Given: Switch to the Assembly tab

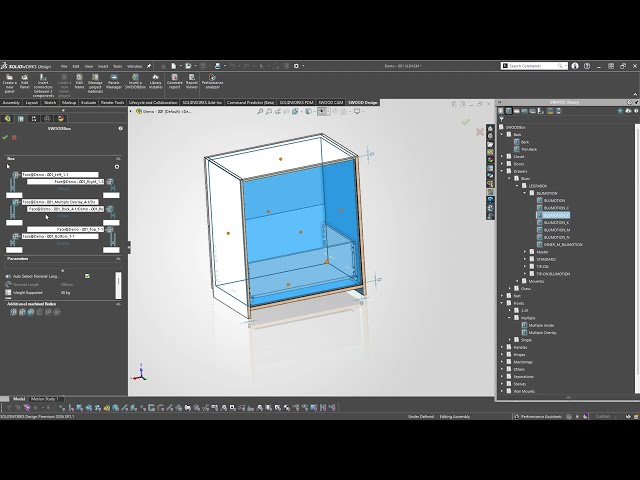Looking at the screenshot, I should point(11,102).
